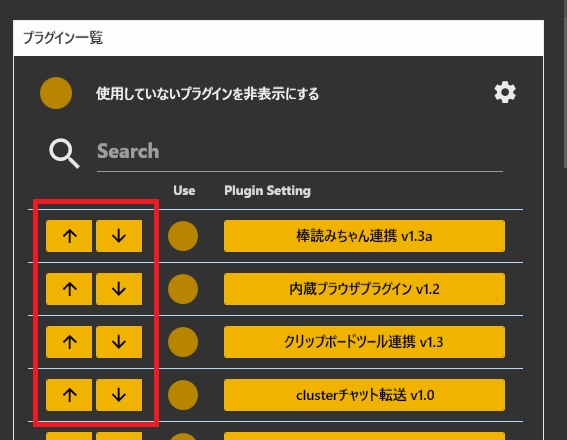
Task: Move 内蔵ブラウザプラグイン down
Action: 119,289
